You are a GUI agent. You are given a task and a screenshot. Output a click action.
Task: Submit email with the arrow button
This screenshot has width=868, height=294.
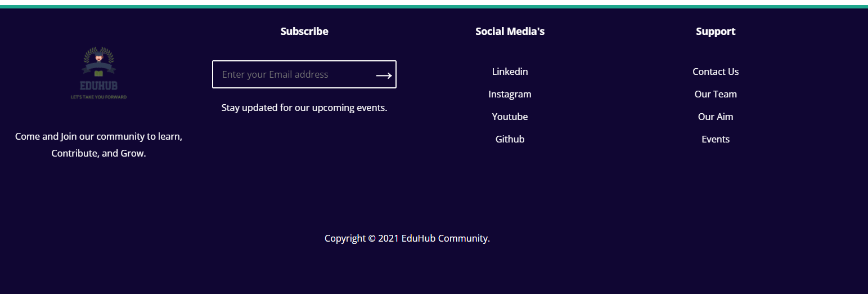(x=384, y=75)
